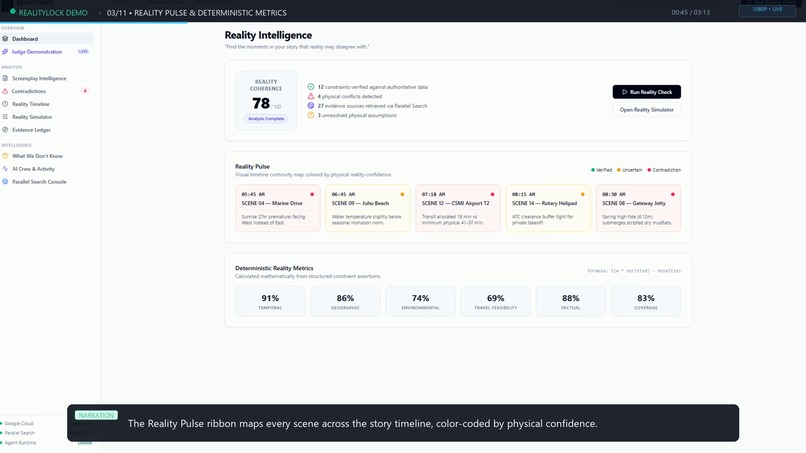Viewport: 806px width, 453px height.
Task: Click the verified constraints checkmark icon
Action: tap(310, 87)
